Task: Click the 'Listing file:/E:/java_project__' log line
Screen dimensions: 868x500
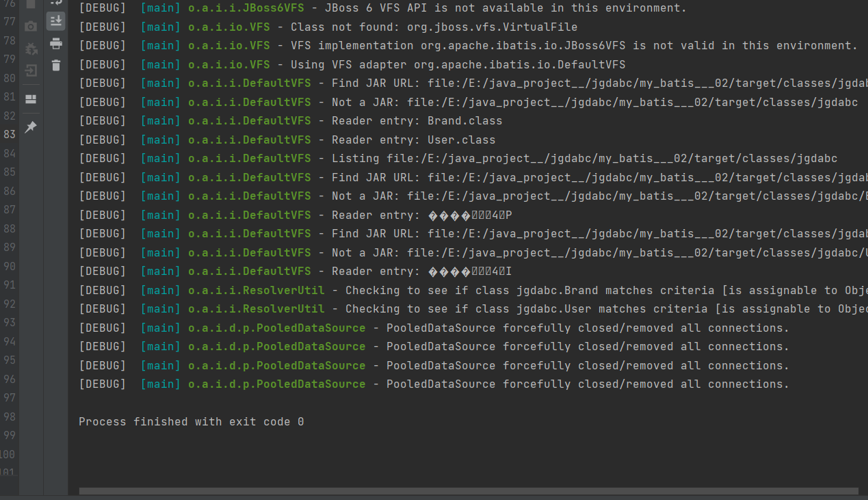Action: click(458, 159)
